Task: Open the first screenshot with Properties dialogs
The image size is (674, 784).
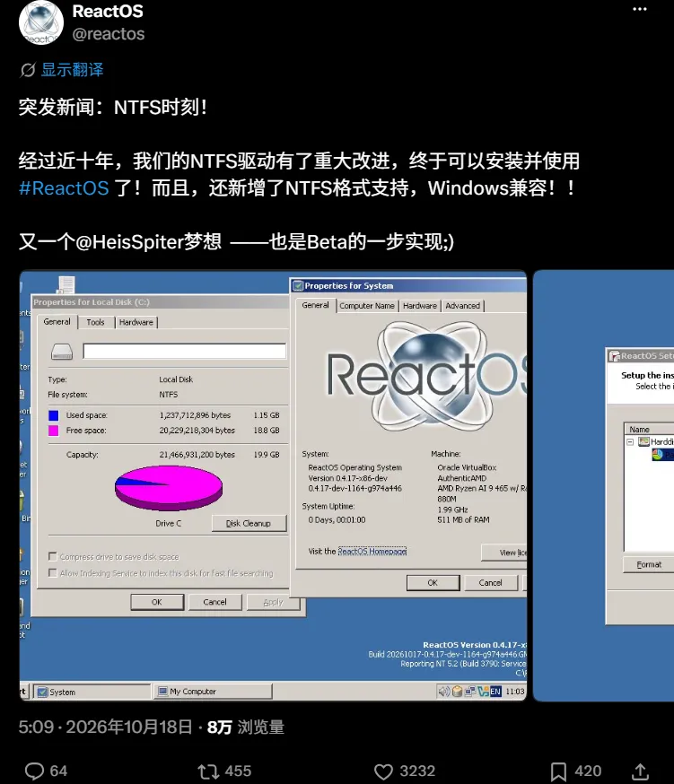Action: tap(273, 485)
